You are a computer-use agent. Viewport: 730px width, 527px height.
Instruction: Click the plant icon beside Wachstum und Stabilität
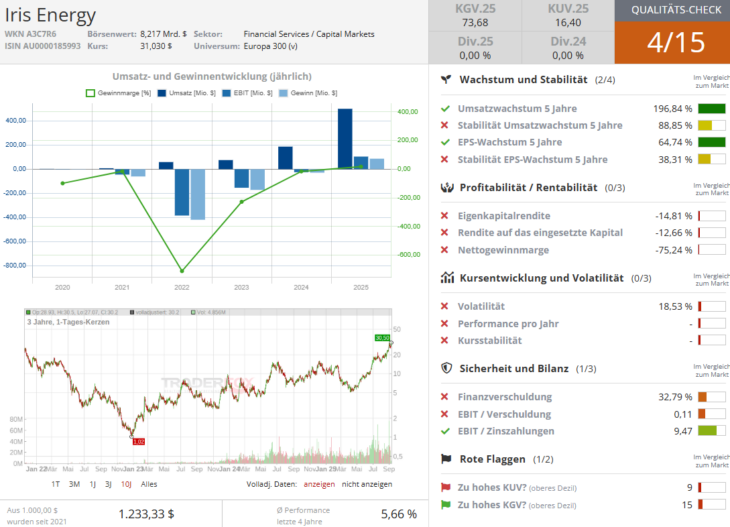coord(446,80)
